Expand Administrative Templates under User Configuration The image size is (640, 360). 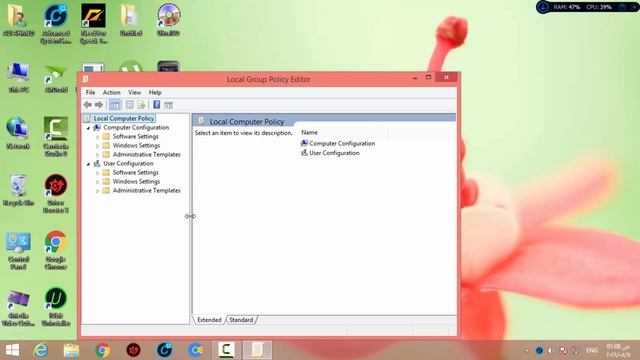pos(98,191)
